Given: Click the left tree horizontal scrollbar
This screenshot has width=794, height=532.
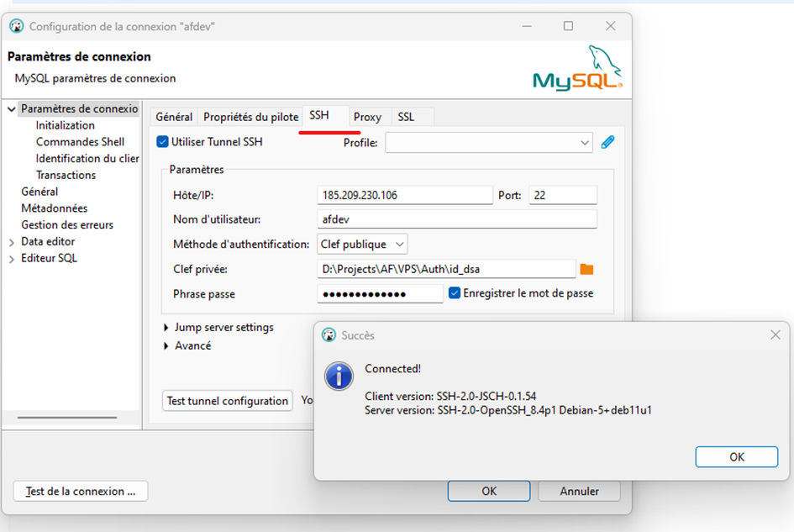Looking at the screenshot, I should [67, 418].
